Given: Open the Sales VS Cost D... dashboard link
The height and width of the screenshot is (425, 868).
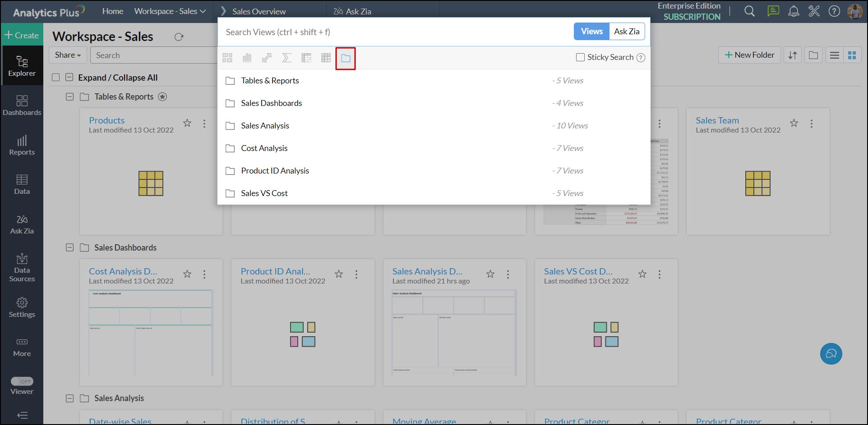Looking at the screenshot, I should [x=578, y=271].
